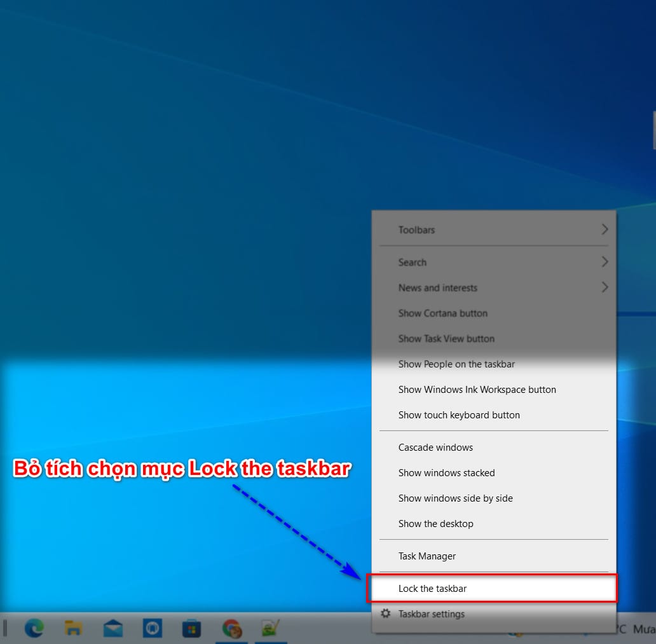Open Taskbar settings
656x644 pixels.
[x=494, y=614]
